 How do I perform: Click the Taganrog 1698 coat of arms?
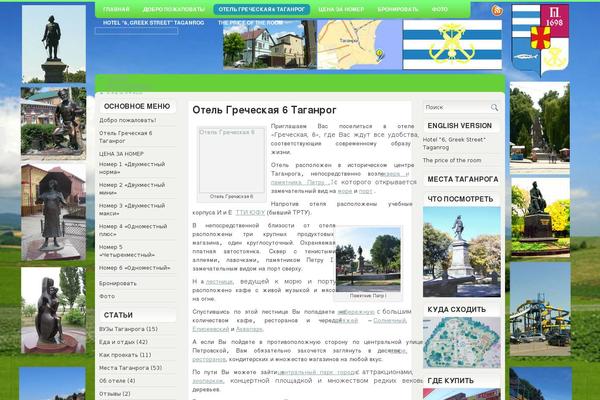pos(540,40)
